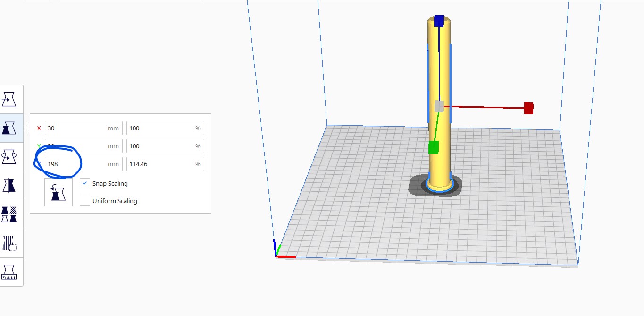Click the Reset scale button
Viewport: 644px width, 316px height.
coord(59,192)
